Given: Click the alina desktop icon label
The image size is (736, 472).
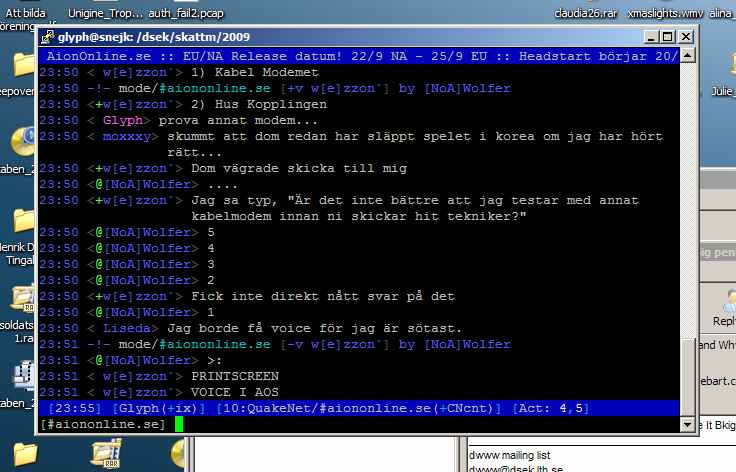Looking at the screenshot, I should 722,13.
